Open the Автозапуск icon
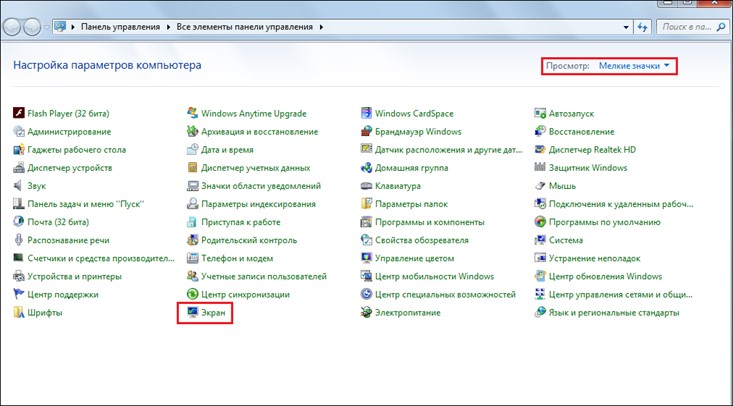This screenshot has width=733, height=406. coord(540,113)
